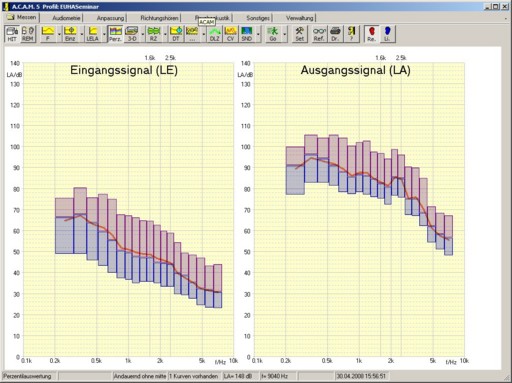The width and height of the screenshot is (512, 383).
Task: Switch to the Anpassung tab
Action: (x=110, y=18)
